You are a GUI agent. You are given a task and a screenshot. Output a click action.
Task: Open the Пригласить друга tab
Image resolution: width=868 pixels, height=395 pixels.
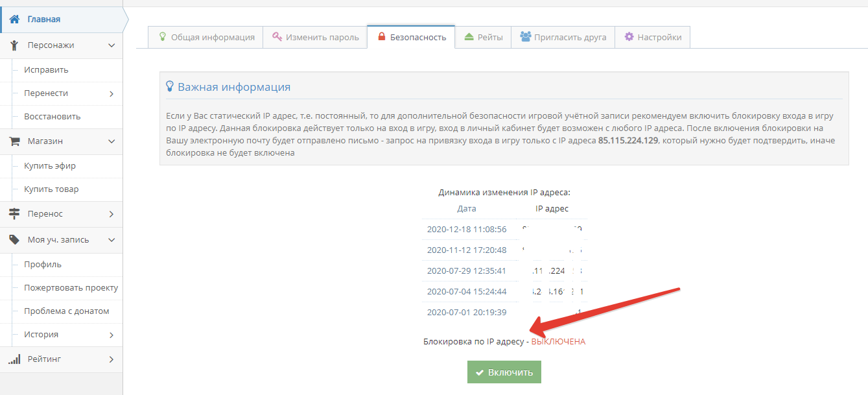pyautogui.click(x=563, y=37)
